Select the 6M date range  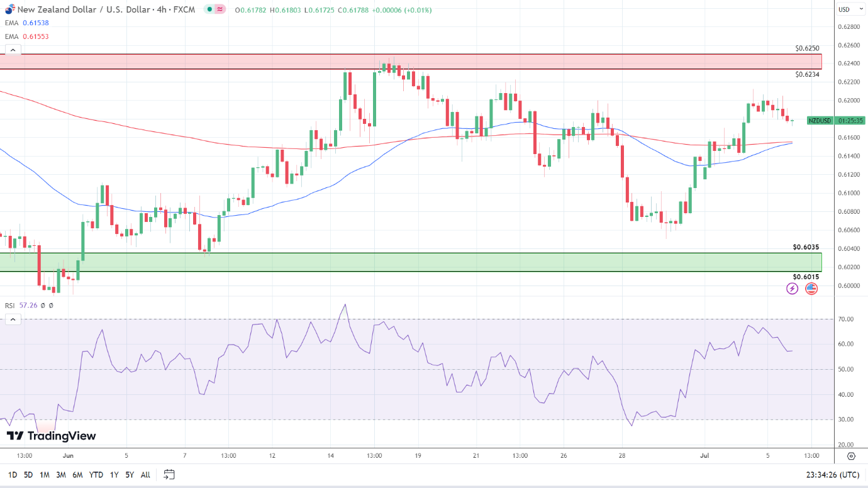(77, 475)
